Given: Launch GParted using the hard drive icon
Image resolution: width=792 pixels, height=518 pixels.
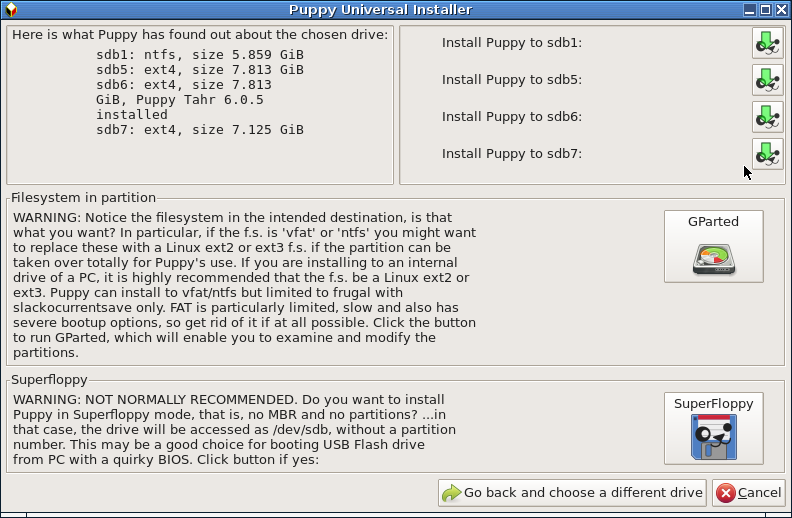Looking at the screenshot, I should click(x=713, y=260).
